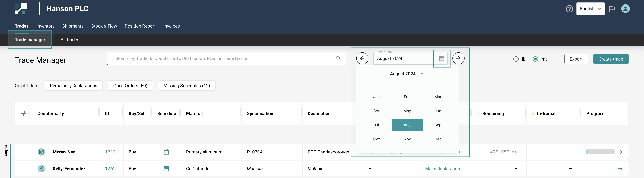
Task: Pick Sep in the month picker
Action: coord(438,125)
